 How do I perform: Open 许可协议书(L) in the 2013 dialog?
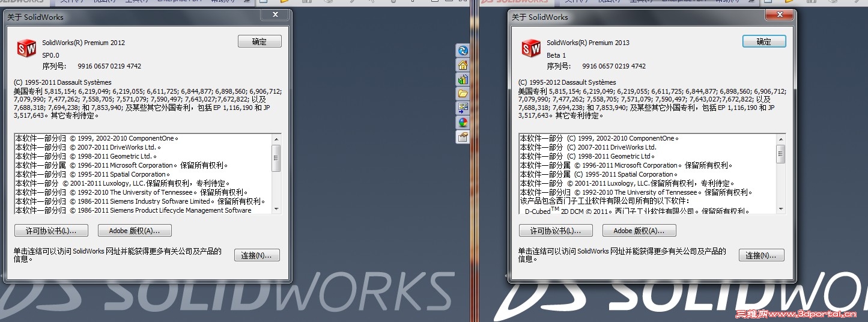[x=556, y=231]
